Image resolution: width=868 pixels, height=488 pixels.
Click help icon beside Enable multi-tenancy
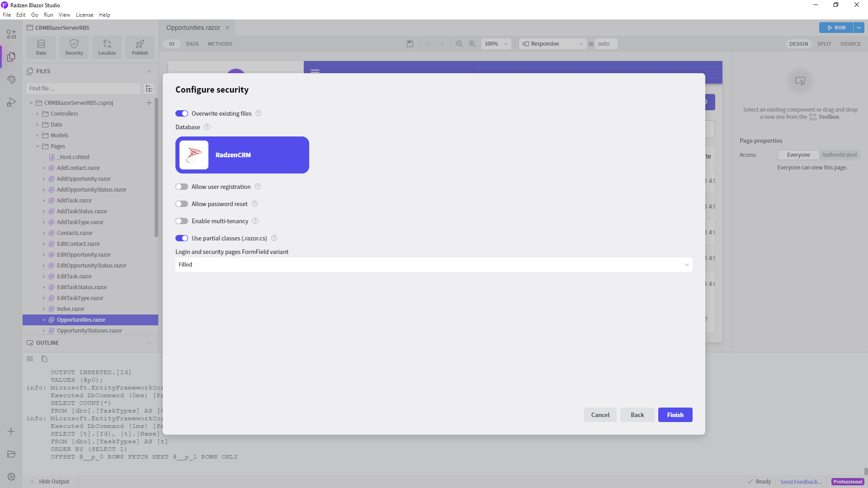[255, 221]
